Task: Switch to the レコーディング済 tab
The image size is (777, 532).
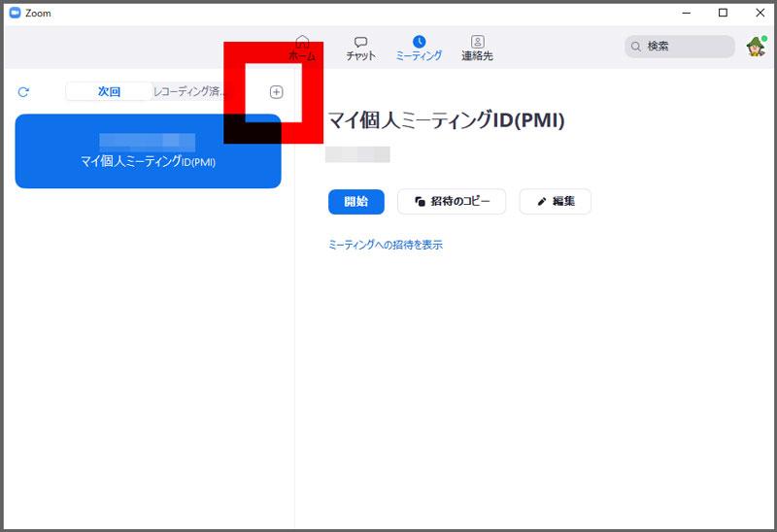Action: point(188,91)
